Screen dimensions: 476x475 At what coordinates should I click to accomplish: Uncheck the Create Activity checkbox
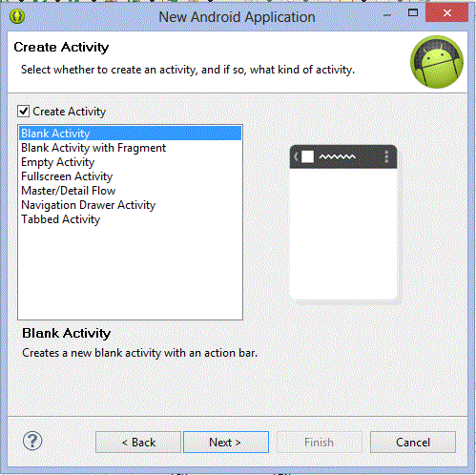tap(24, 112)
